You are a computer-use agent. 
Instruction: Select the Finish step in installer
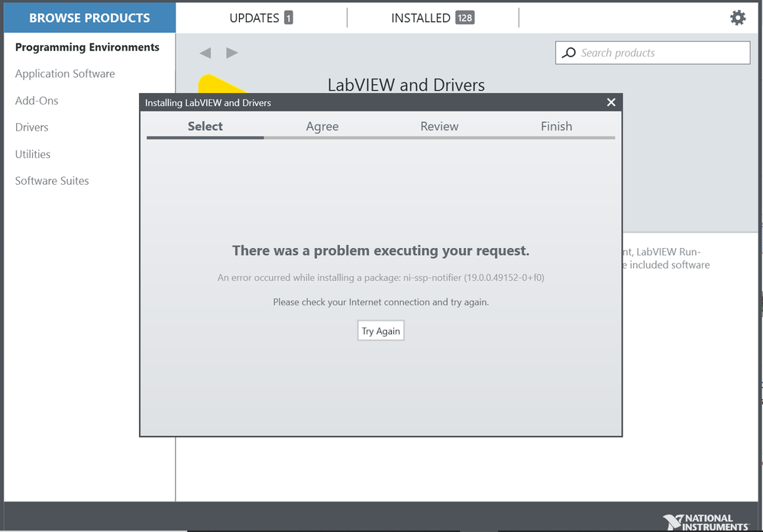(556, 127)
